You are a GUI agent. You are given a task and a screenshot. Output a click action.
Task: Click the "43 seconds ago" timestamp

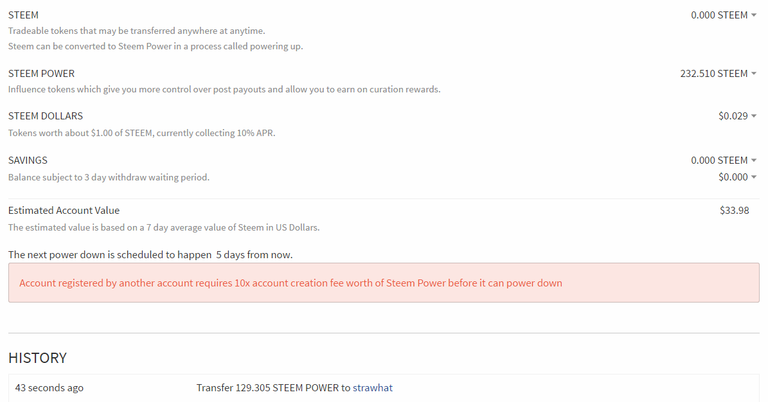[50, 387]
